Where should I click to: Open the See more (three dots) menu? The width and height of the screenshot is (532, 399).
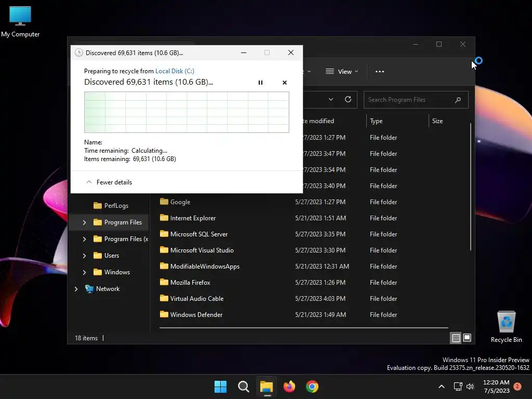click(380, 72)
